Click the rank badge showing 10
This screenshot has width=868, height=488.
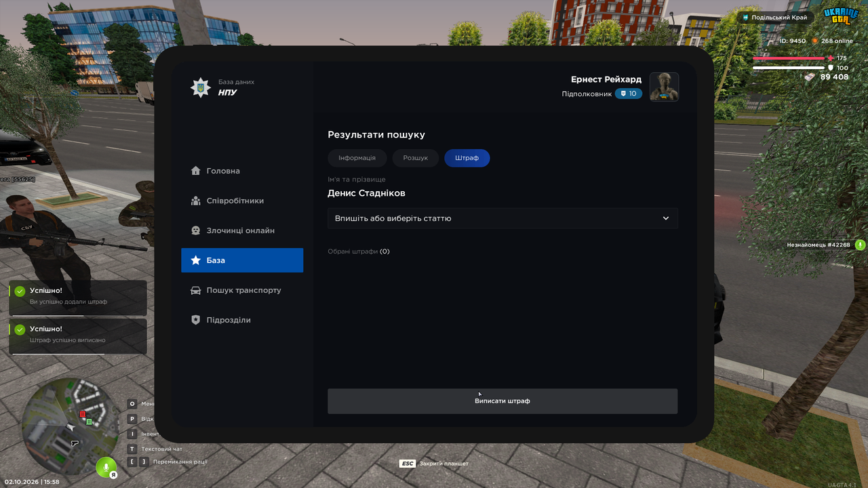629,94
